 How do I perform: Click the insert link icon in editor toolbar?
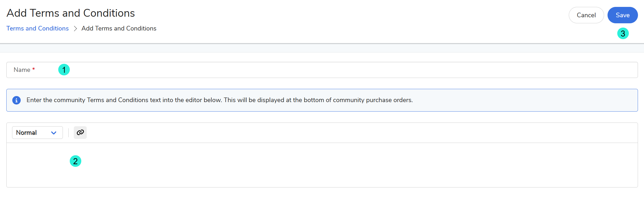80,133
